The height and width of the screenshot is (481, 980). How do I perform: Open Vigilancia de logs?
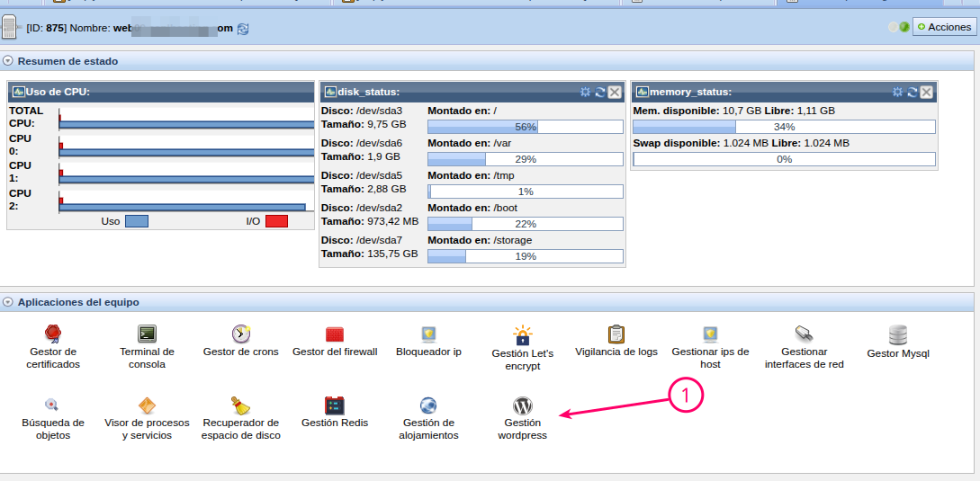pyautogui.click(x=616, y=334)
